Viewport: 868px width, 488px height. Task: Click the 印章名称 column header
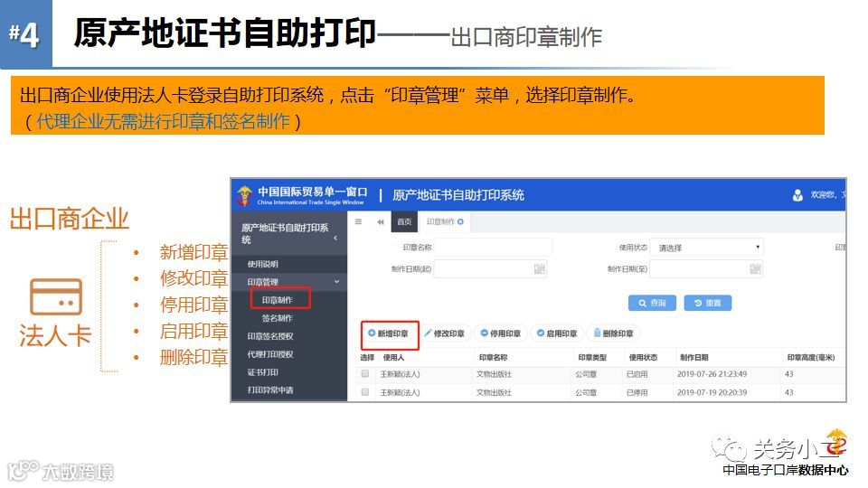point(493,358)
